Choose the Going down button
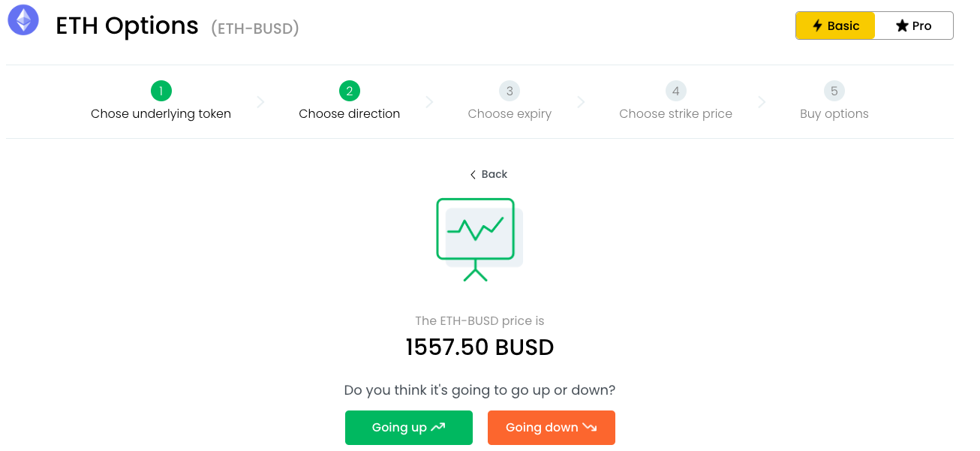 552,428
